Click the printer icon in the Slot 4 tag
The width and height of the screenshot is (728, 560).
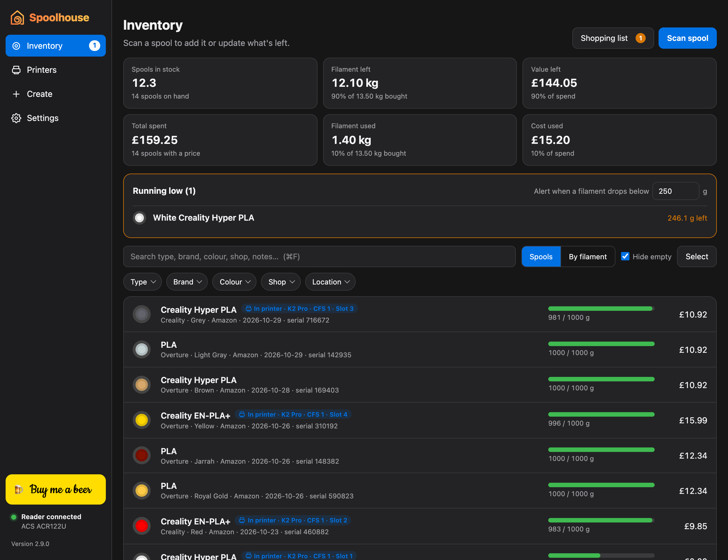coord(242,414)
